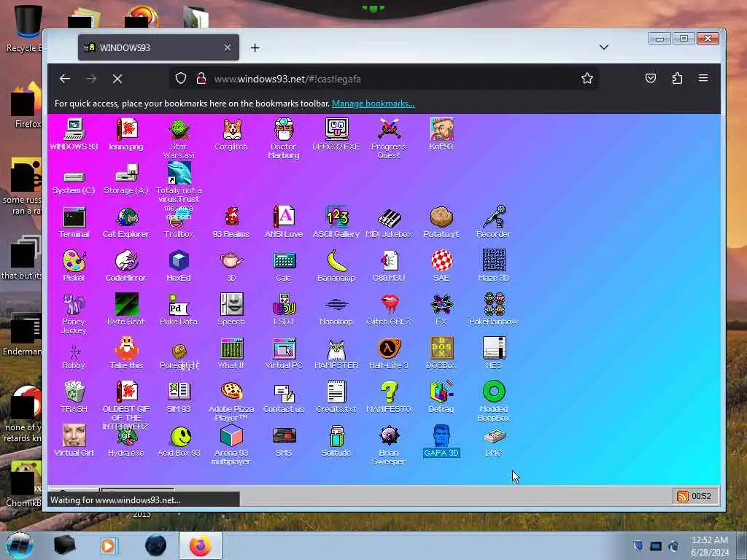Bookmark this page with the star
The width and height of the screenshot is (747, 560).
pyautogui.click(x=587, y=79)
